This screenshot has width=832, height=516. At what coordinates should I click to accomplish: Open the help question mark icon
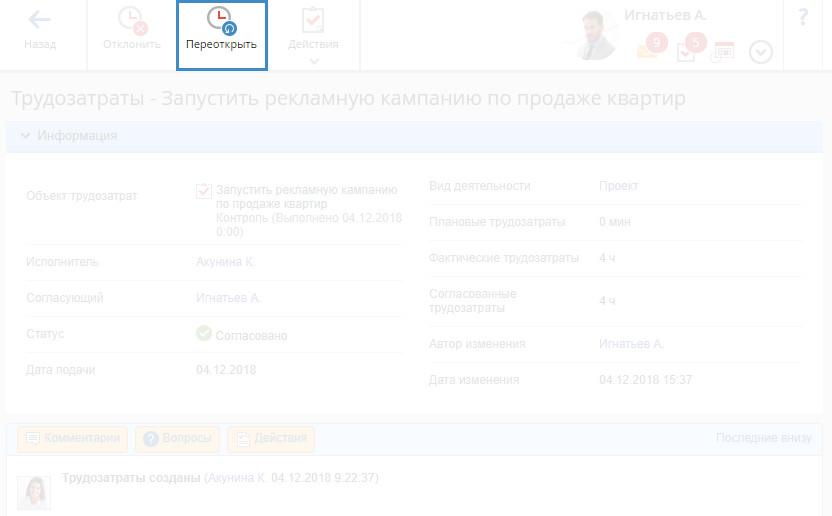(x=803, y=18)
